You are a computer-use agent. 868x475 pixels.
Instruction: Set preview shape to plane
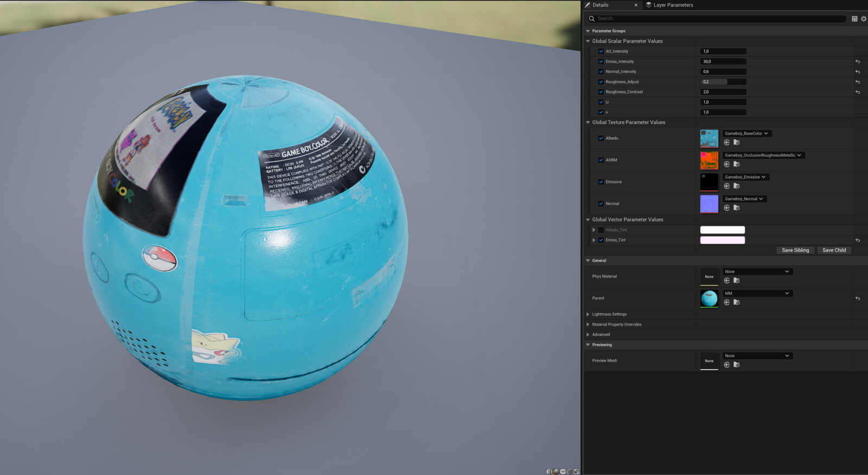point(563,471)
